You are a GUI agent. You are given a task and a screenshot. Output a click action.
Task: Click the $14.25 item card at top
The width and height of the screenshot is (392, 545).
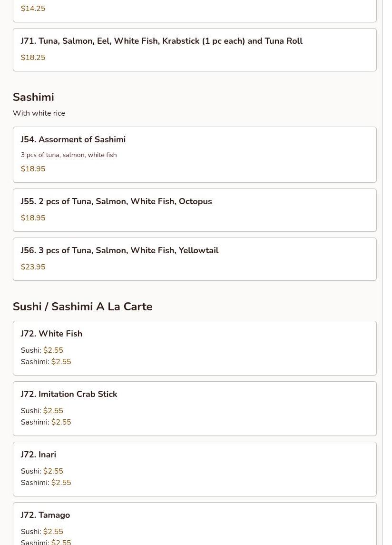pos(195,10)
